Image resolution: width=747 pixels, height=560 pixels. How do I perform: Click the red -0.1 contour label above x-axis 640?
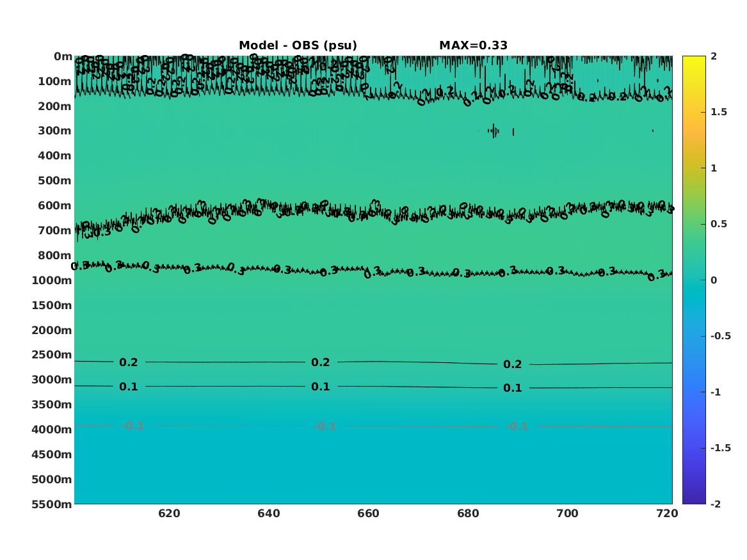[x=325, y=426]
